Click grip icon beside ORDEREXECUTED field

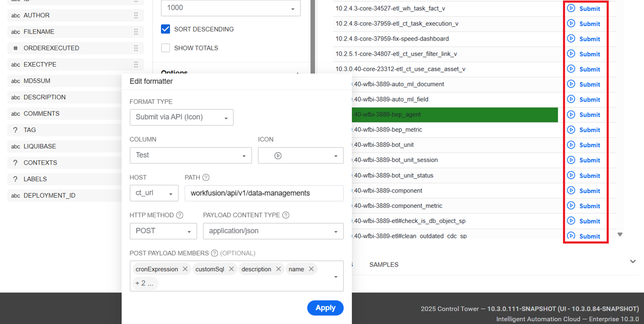tap(136, 48)
